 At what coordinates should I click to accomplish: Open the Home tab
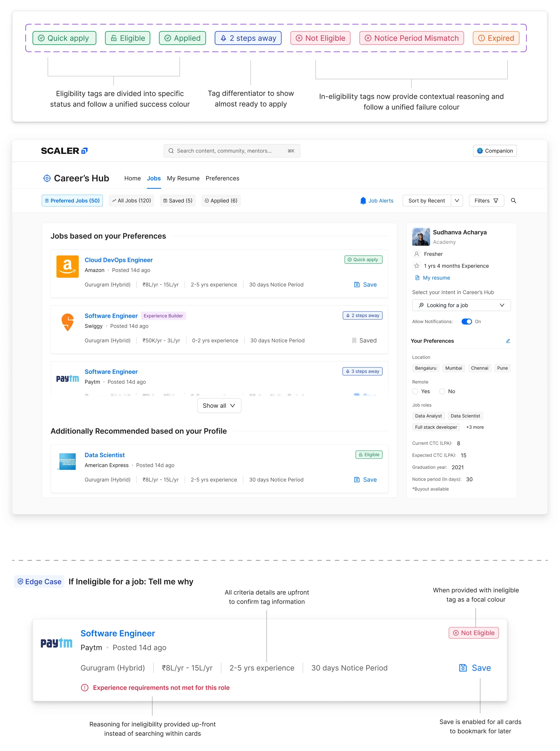tap(132, 178)
